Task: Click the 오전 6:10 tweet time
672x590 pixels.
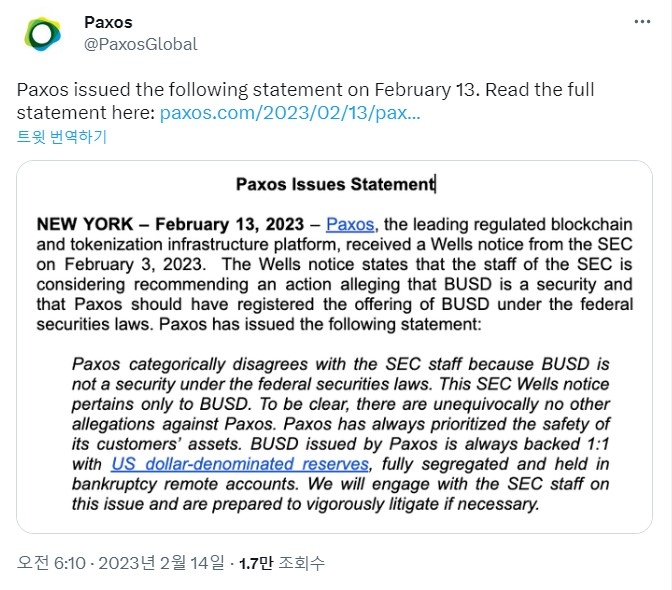Action: click(51, 563)
